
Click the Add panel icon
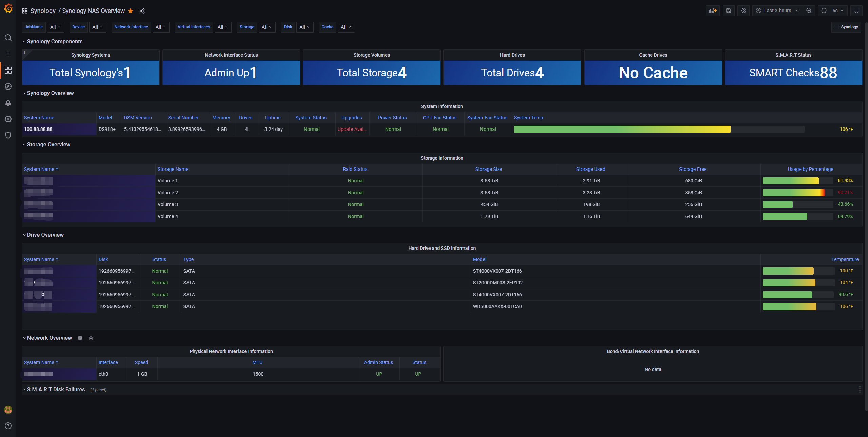point(713,11)
